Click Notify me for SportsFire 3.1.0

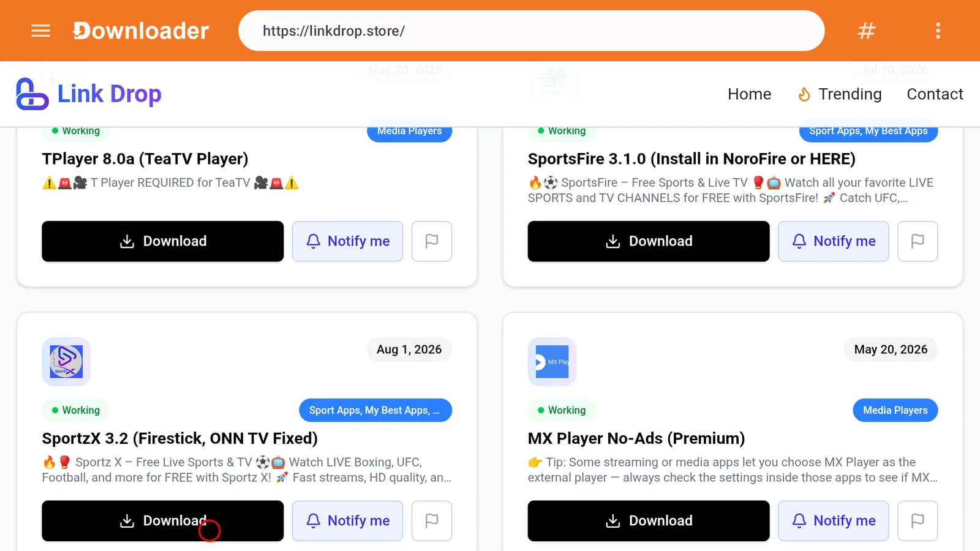pos(833,241)
